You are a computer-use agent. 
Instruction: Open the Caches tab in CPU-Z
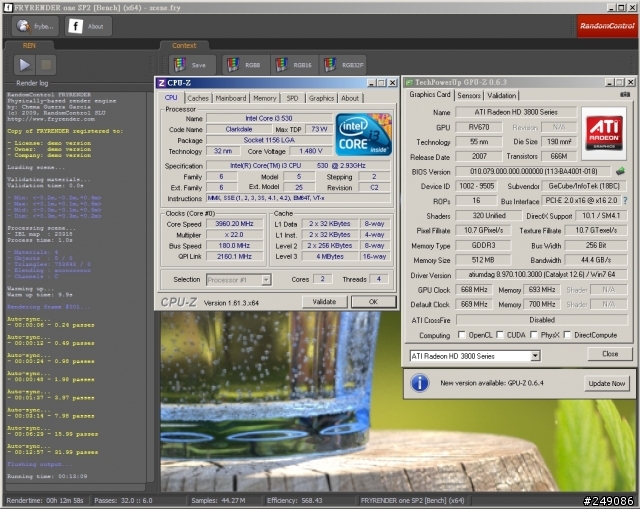(x=198, y=98)
